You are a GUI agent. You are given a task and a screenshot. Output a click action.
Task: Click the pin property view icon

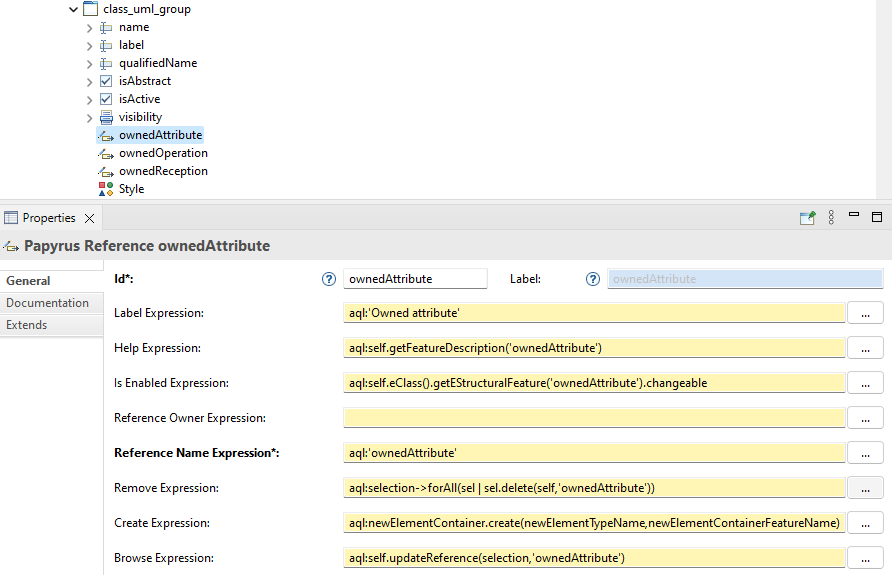pyautogui.click(x=807, y=217)
